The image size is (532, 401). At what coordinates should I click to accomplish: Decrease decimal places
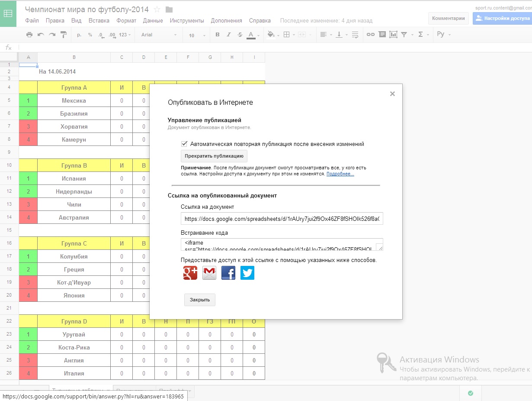pos(101,35)
